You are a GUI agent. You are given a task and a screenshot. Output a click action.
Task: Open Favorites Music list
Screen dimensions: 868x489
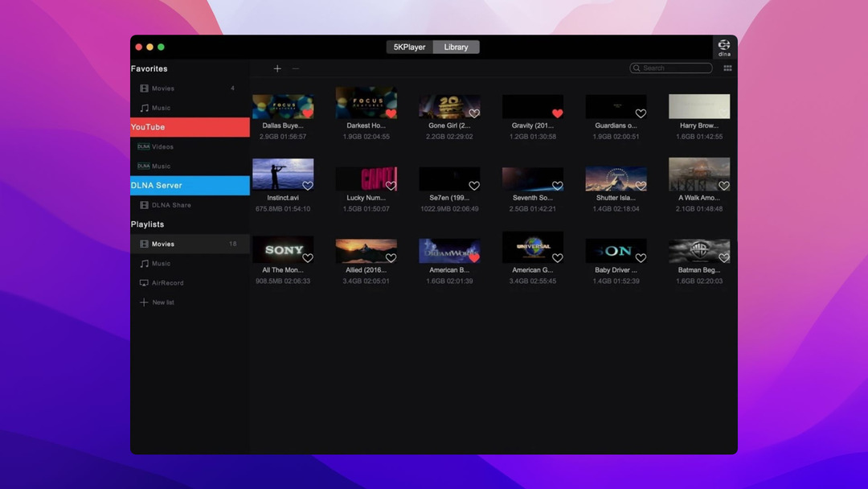[190, 108]
